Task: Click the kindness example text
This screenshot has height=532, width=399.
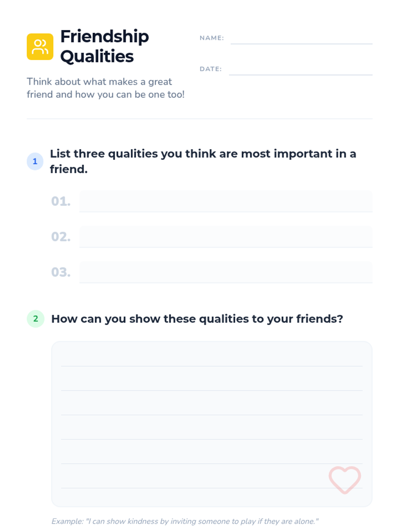Action: point(185,521)
